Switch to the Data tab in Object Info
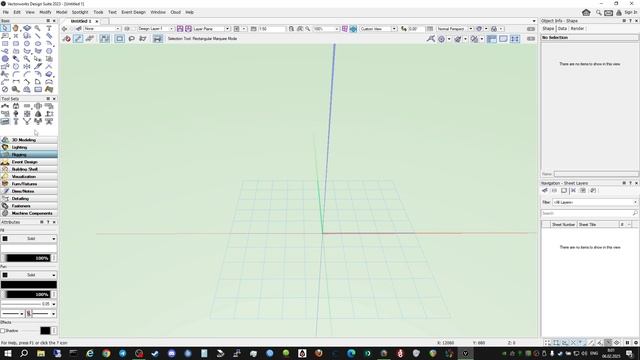 [562, 29]
